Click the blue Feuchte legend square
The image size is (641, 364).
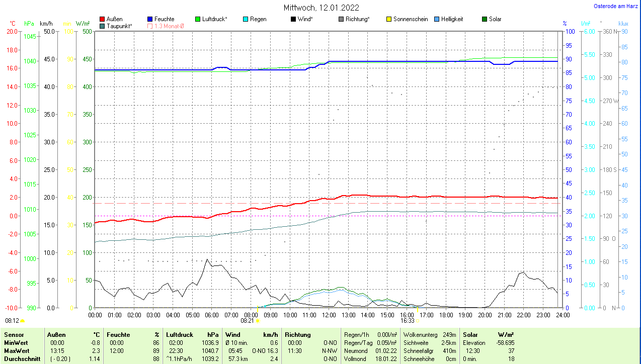150,19
